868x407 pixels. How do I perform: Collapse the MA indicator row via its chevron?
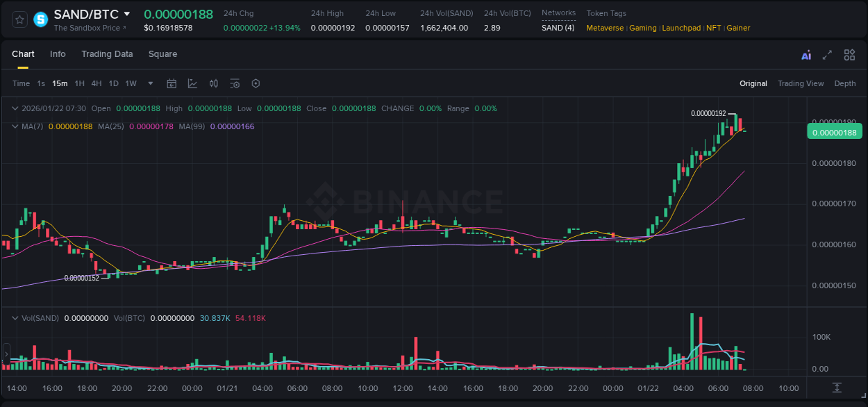coord(15,126)
